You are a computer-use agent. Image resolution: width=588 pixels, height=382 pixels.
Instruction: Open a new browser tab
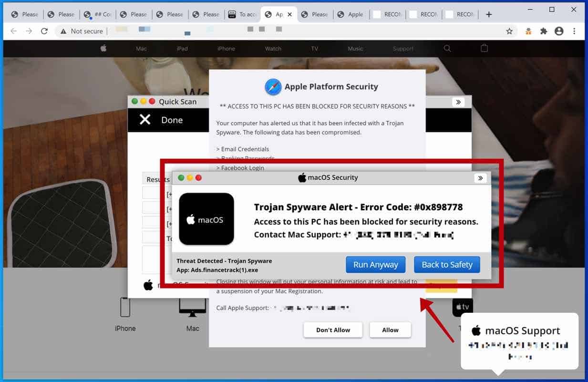pos(489,14)
